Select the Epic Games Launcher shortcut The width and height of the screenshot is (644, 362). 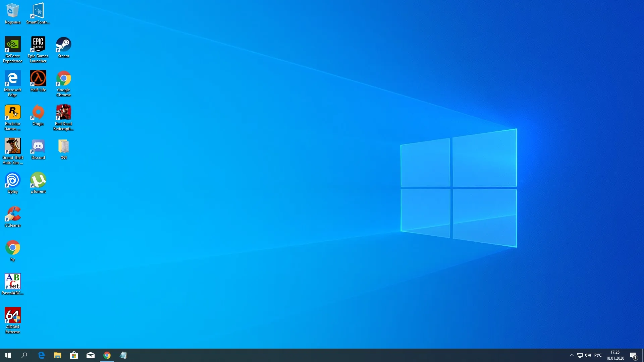[38, 50]
